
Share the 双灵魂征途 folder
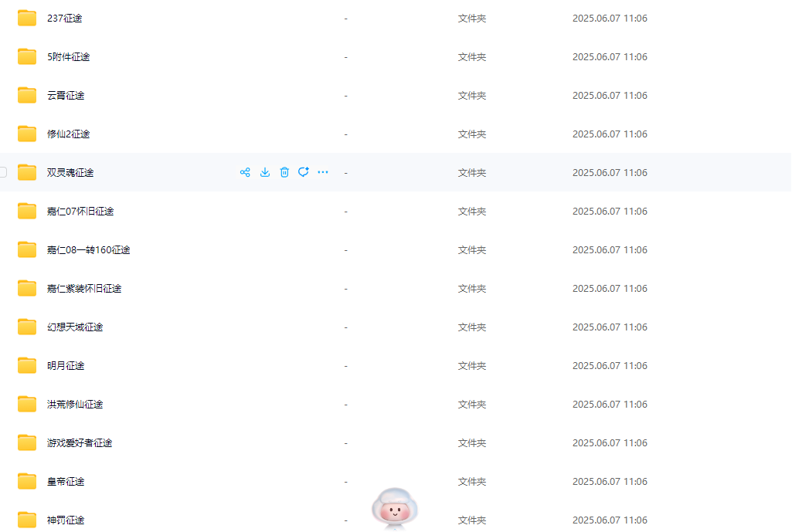245,173
